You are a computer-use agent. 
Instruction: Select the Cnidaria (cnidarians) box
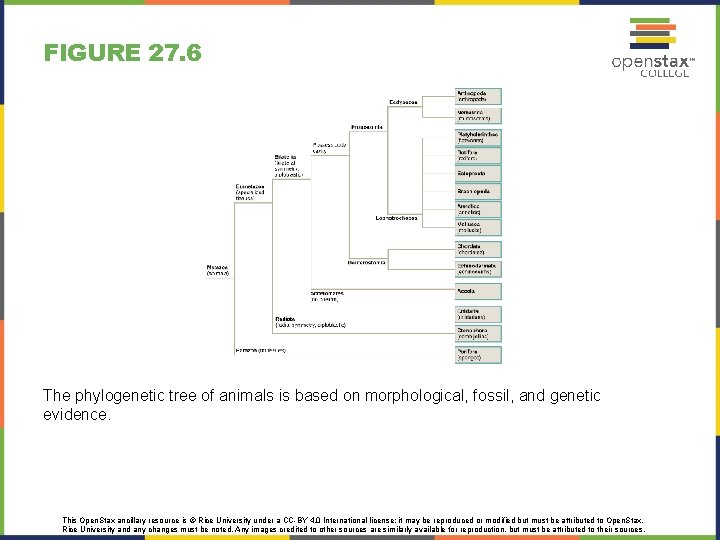(x=478, y=315)
